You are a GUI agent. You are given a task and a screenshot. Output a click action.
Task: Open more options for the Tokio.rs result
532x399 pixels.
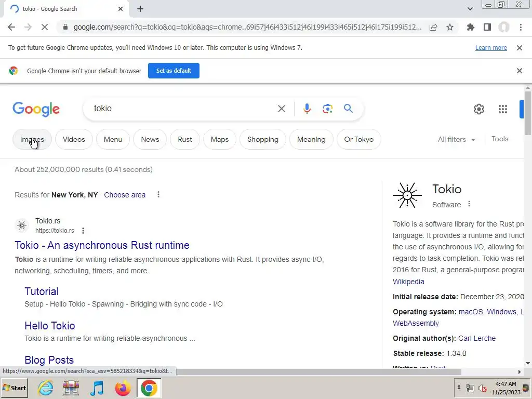83,231
